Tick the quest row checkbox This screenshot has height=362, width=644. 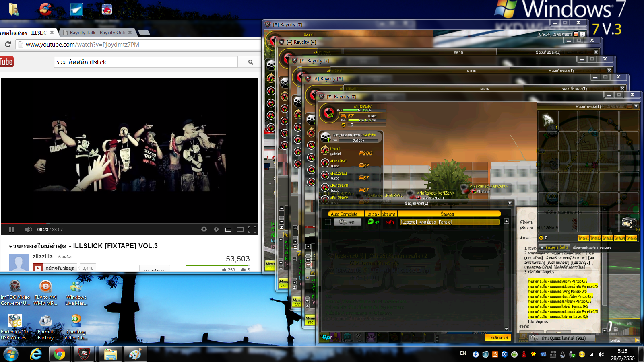click(x=328, y=222)
